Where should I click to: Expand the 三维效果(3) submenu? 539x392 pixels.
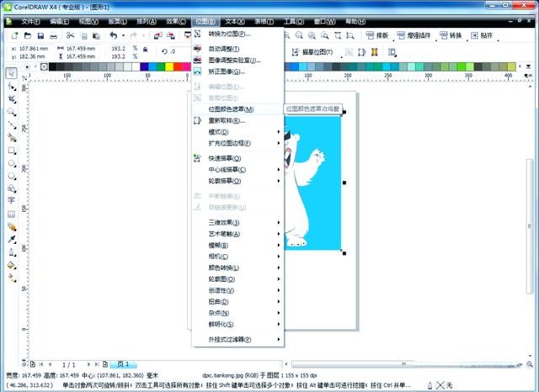(237, 222)
